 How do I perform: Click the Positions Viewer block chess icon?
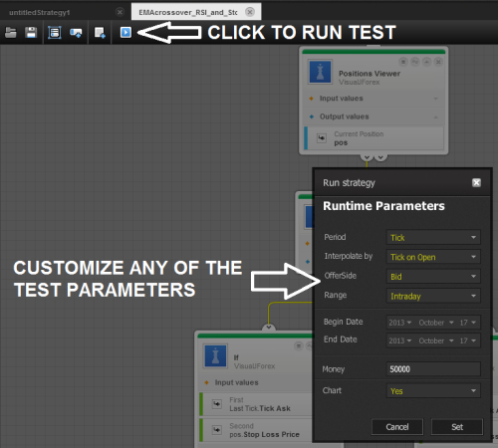tap(320, 72)
